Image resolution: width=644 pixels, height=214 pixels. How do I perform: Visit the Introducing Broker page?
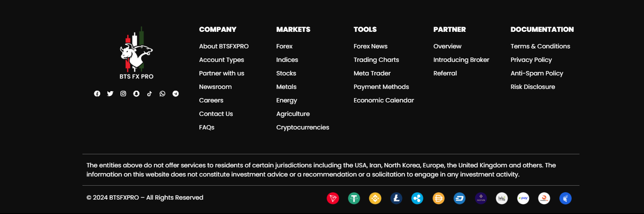tap(461, 60)
